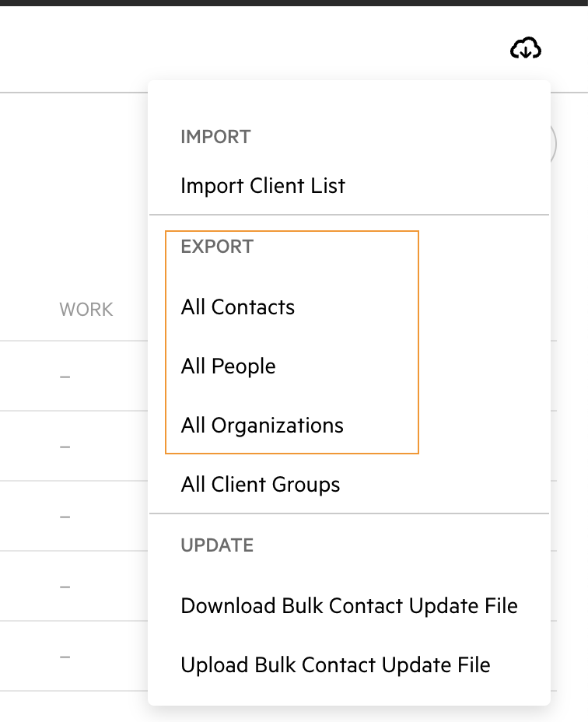Screen dimensions: 588x722
Task: Click the cloud download import/export icon
Action: (x=525, y=48)
